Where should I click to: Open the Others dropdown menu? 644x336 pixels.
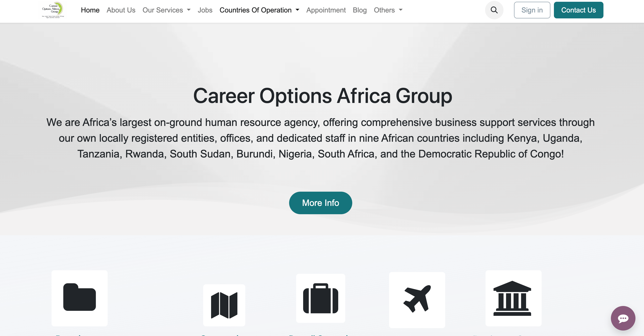point(388,10)
